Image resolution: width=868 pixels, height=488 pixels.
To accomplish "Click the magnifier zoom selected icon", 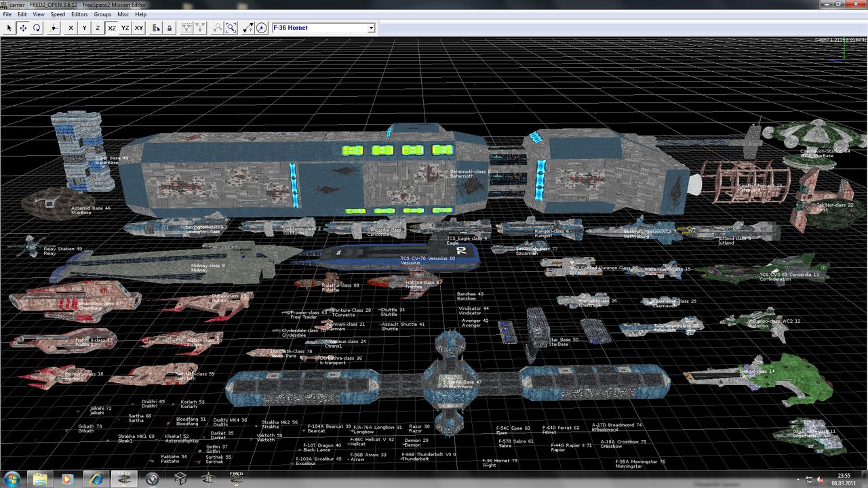I will tap(231, 28).
